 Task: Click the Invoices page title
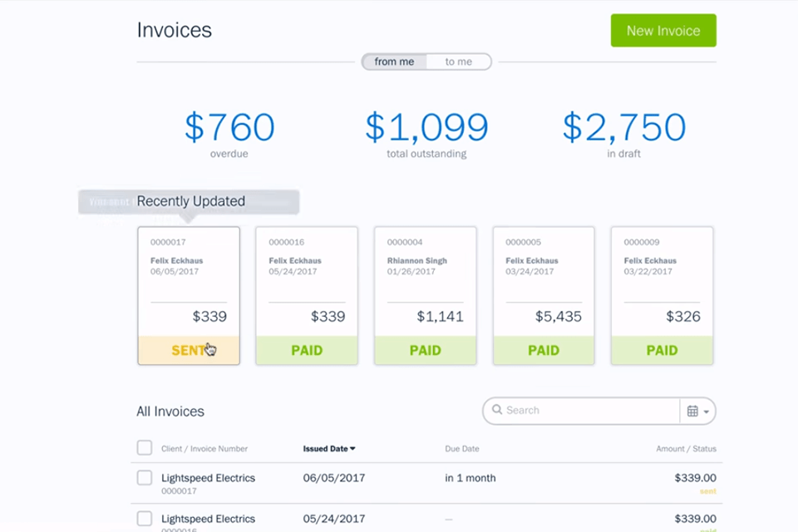click(174, 30)
